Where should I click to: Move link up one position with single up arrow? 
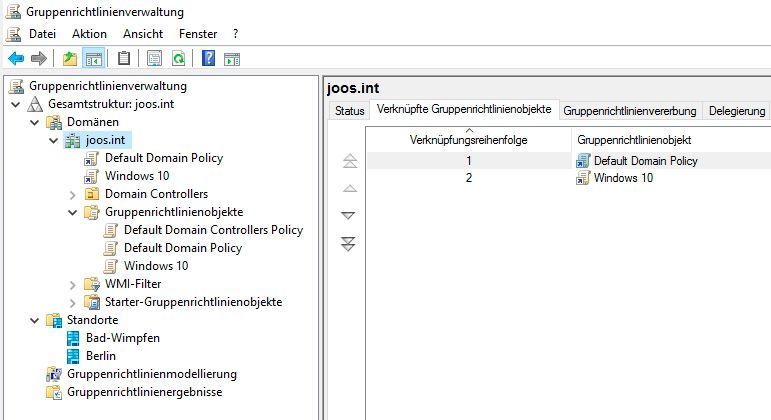350,188
